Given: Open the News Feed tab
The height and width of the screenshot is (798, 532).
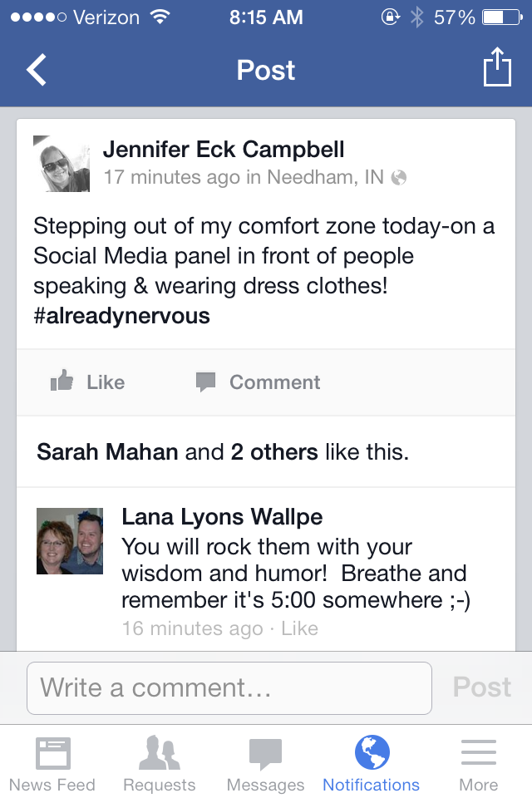Looking at the screenshot, I should (x=52, y=764).
